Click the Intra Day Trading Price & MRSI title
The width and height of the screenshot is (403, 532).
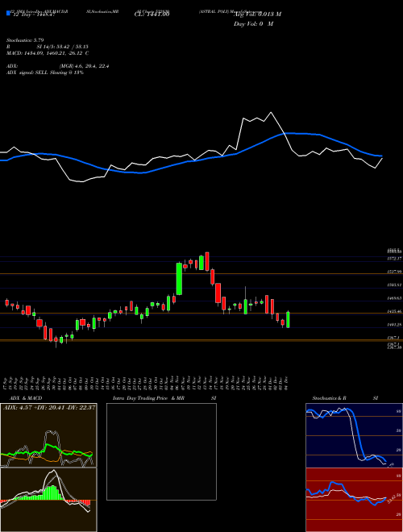pyautogui.click(x=164, y=398)
